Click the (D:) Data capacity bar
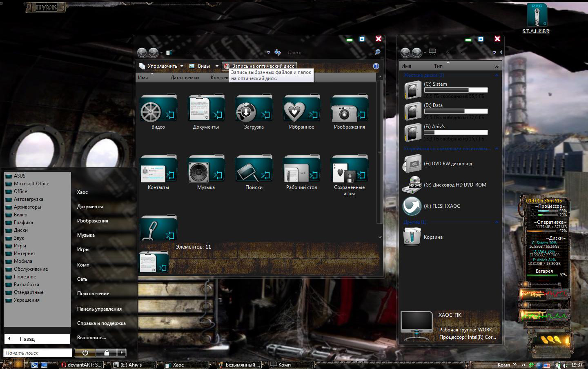This screenshot has width=588, height=369. click(456, 111)
